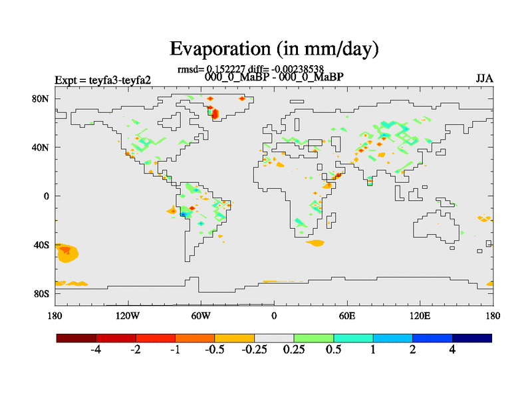532x399 pixels.
Task: Click the yellow-orange swatch between -0.5 and -0.25
Action: 234,338
